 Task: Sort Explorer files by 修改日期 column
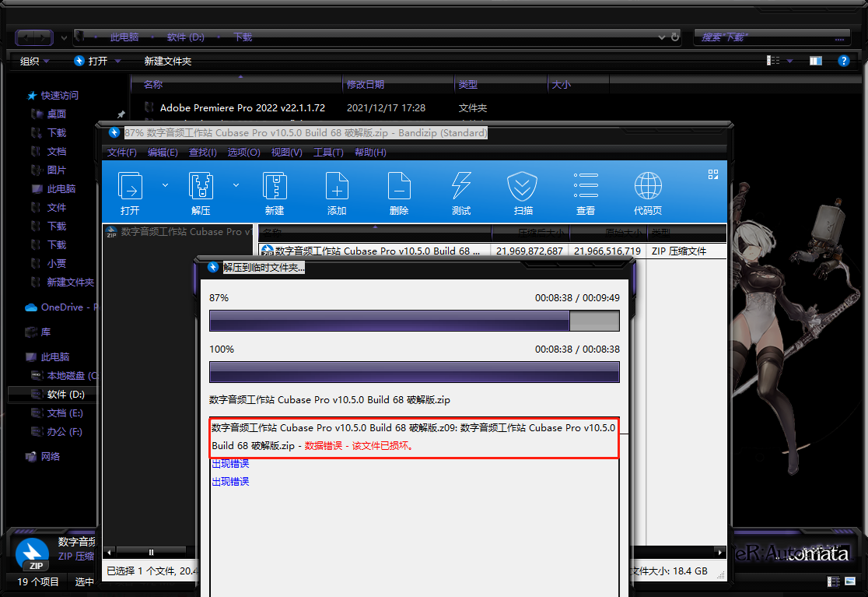(x=397, y=84)
